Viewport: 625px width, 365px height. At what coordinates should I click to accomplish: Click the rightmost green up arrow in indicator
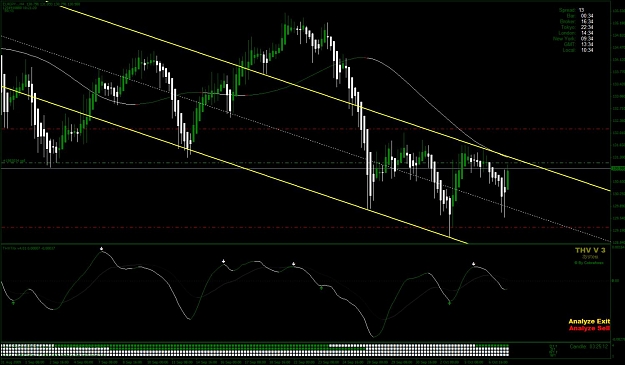(450, 303)
